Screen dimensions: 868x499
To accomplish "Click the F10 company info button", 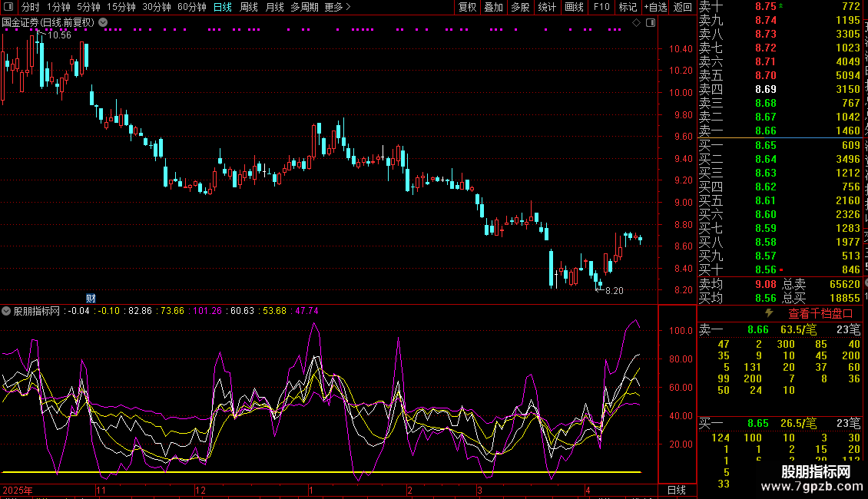I will point(601,7).
